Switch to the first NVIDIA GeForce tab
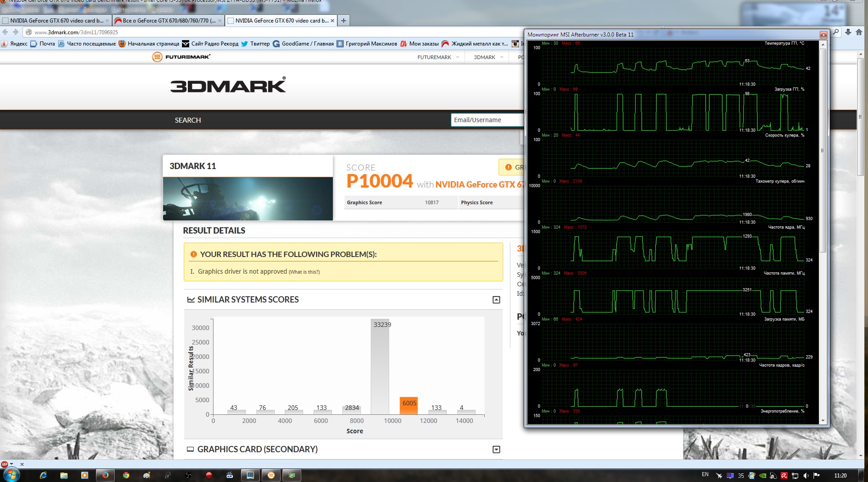The image size is (868, 482). 55,21
